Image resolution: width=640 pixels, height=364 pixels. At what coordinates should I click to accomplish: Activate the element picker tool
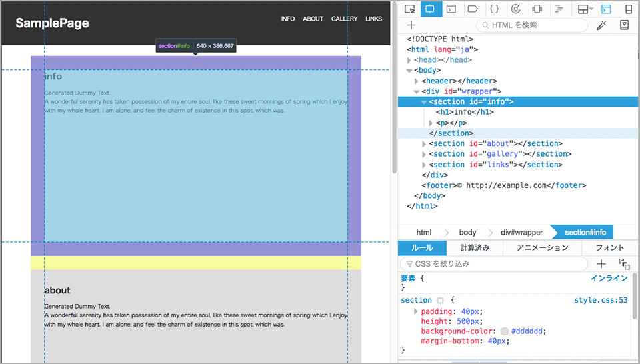coord(410,9)
